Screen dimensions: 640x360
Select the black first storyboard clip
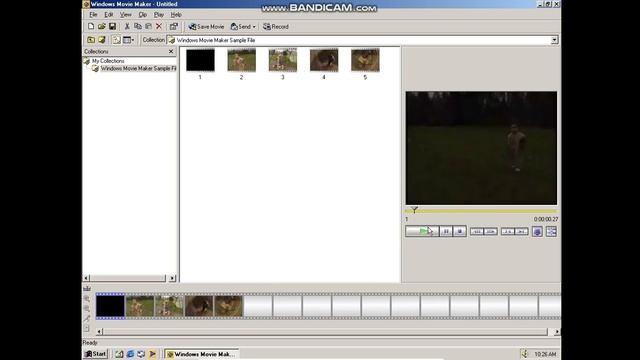(110, 306)
